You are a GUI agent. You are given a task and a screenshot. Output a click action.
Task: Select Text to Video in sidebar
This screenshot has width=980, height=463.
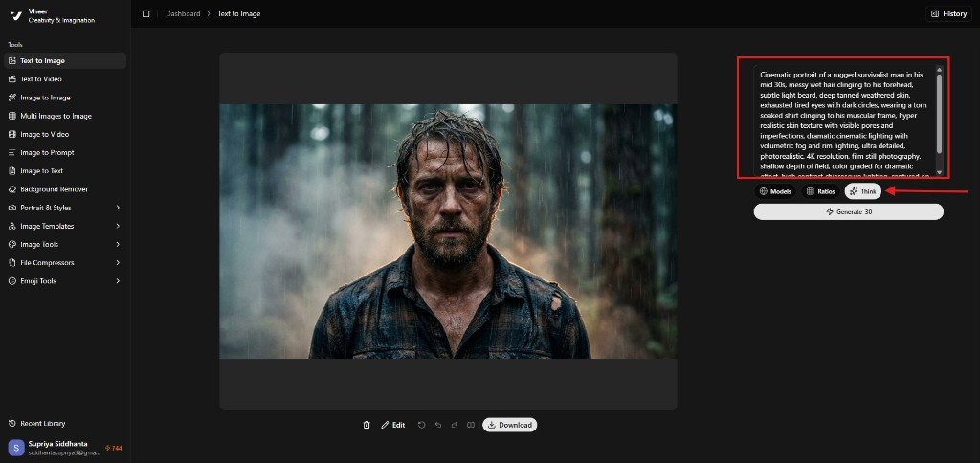40,79
